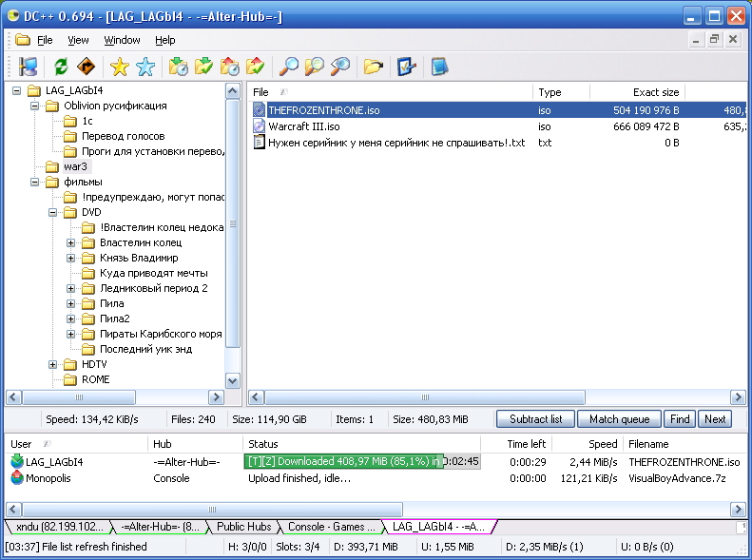752x560 pixels.
Task: Open Favorite Hubs with the yellow star
Action: 119,67
